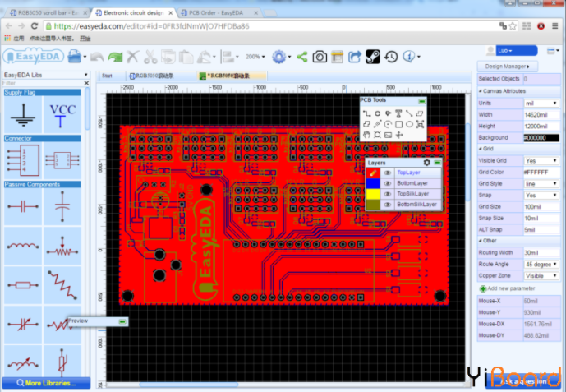This screenshot has width=566, height=392.
Task: Click the red TopLayer color swatch
Action: [373, 173]
